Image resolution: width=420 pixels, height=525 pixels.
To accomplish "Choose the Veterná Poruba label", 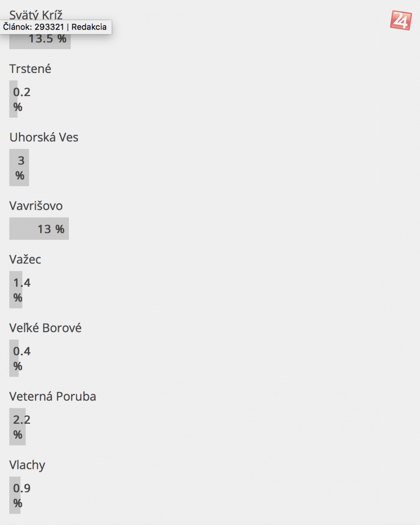I will tap(53, 397).
